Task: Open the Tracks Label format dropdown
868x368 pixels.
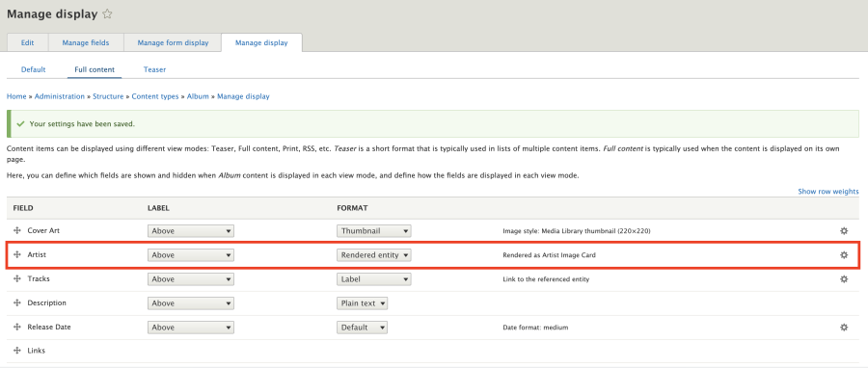Action: click(373, 279)
